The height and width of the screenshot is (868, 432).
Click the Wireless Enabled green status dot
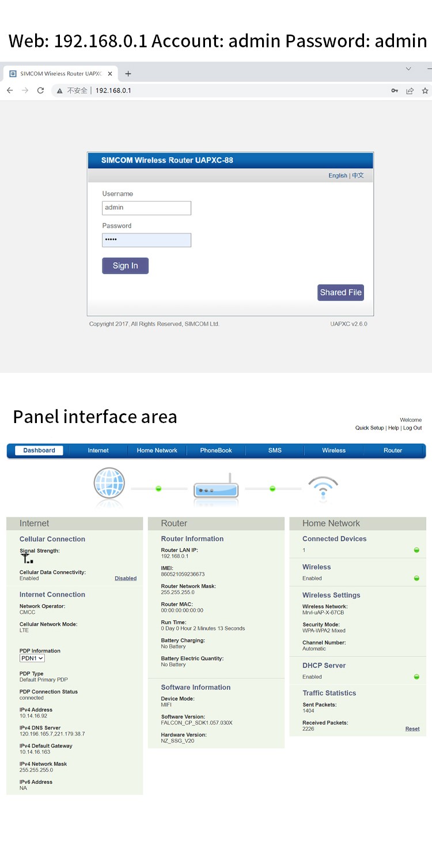click(416, 578)
